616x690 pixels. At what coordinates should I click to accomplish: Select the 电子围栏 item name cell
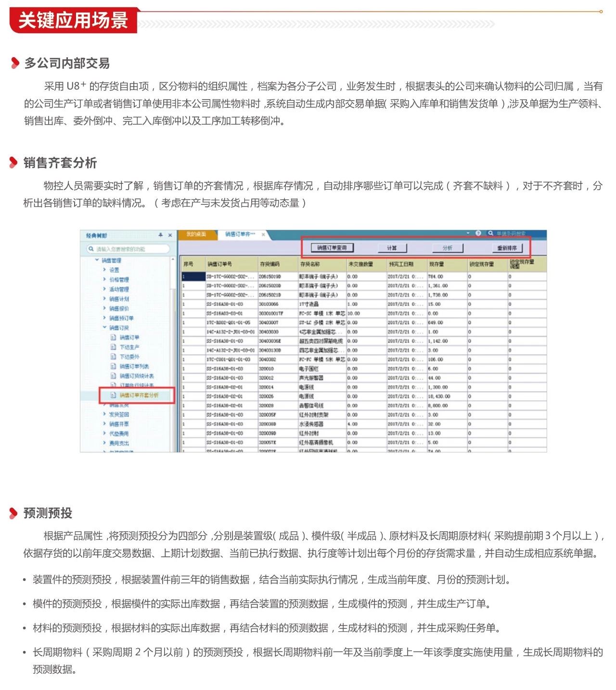click(322, 369)
